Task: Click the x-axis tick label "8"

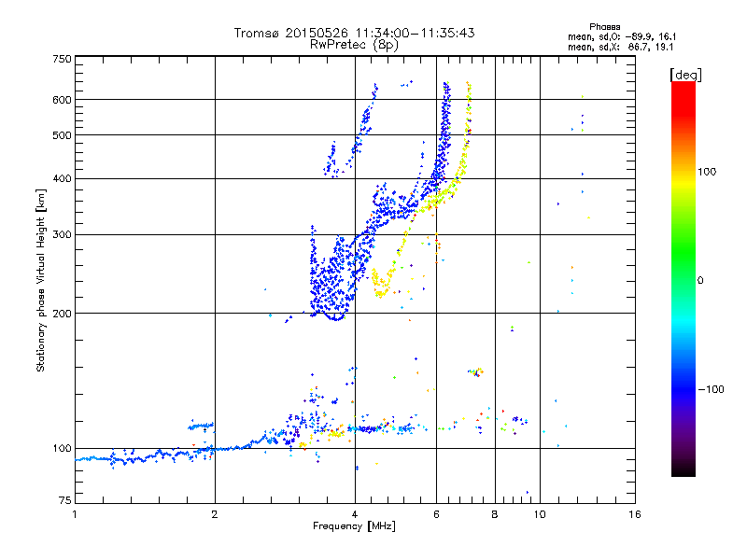Action: click(x=495, y=514)
